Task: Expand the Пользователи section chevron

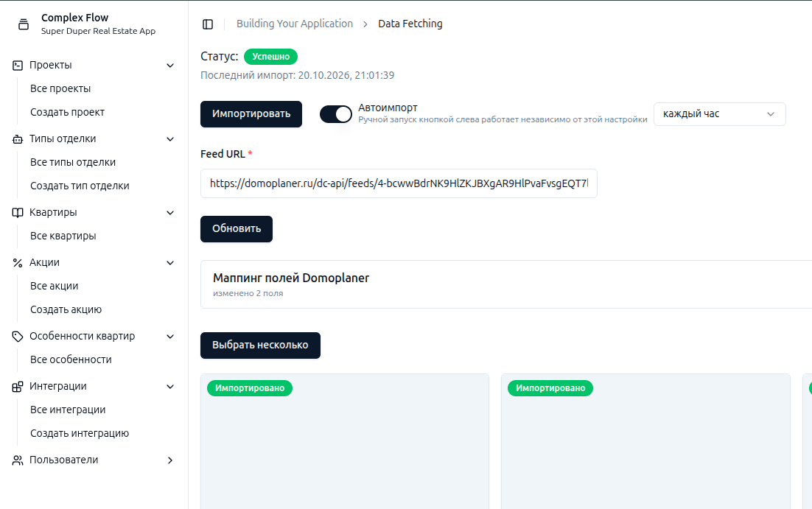Action: point(170,460)
